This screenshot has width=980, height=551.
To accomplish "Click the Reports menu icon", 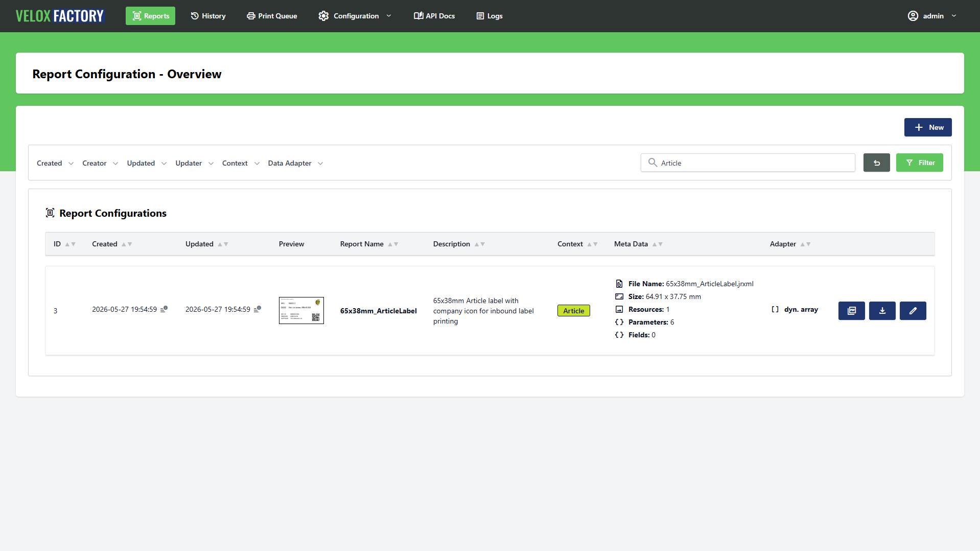I will (x=136, y=16).
